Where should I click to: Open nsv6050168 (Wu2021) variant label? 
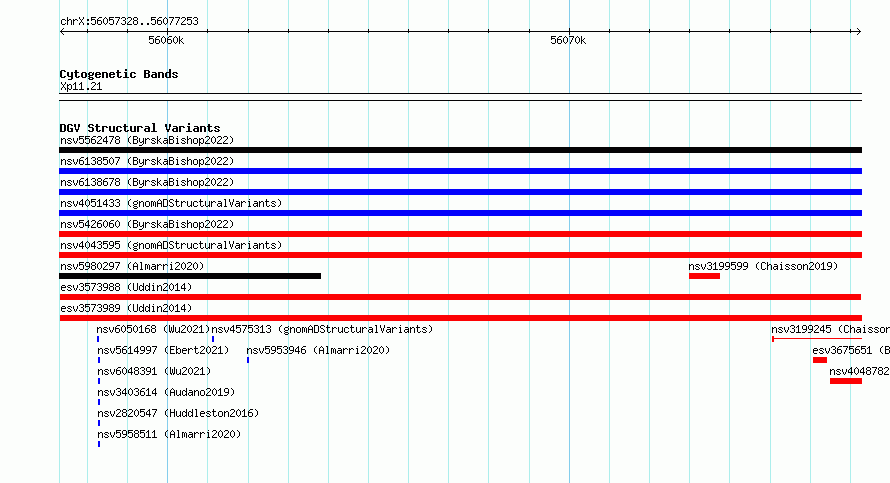coord(153,329)
